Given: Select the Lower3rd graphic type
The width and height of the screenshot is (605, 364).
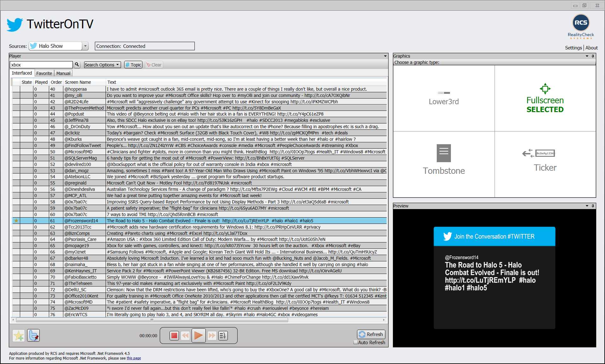Looking at the screenshot, I should pos(444,98).
